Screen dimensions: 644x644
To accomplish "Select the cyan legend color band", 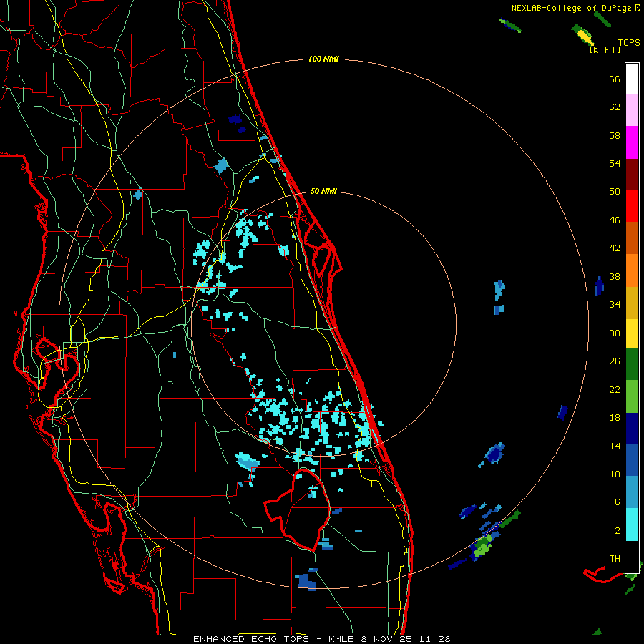I will point(632,525).
